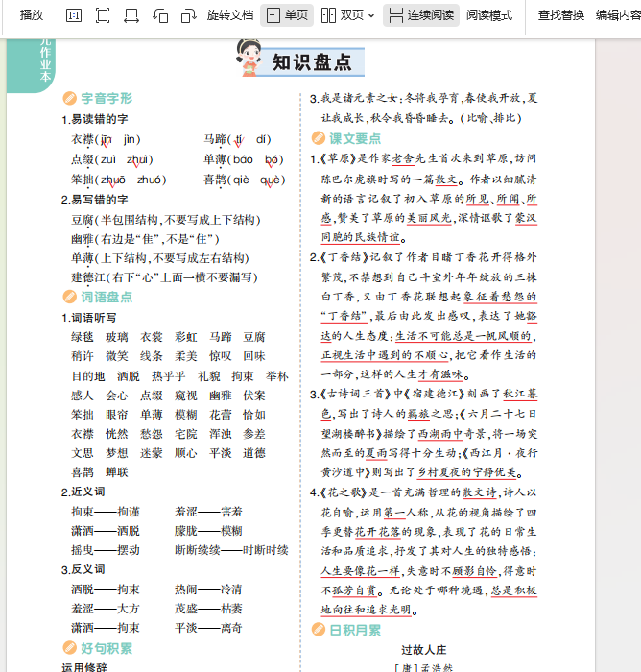Click the antonym pair 羞涩——大方
641x672 pixels.
coord(106,609)
